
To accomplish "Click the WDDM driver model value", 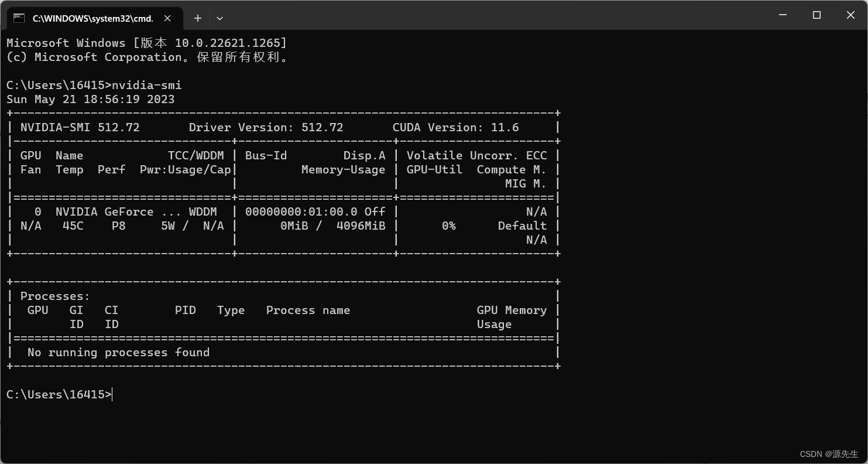I will pyautogui.click(x=203, y=211).
